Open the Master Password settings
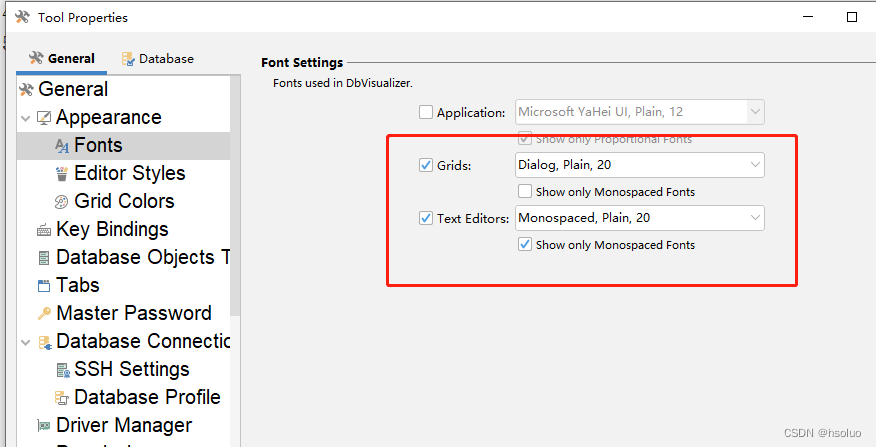Image resolution: width=876 pixels, height=447 pixels. pyautogui.click(x=134, y=313)
